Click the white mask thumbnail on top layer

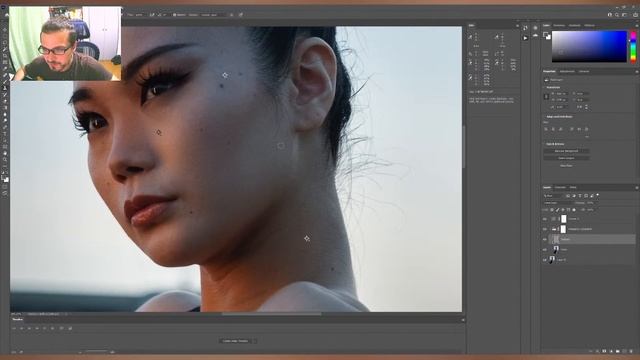(564, 219)
